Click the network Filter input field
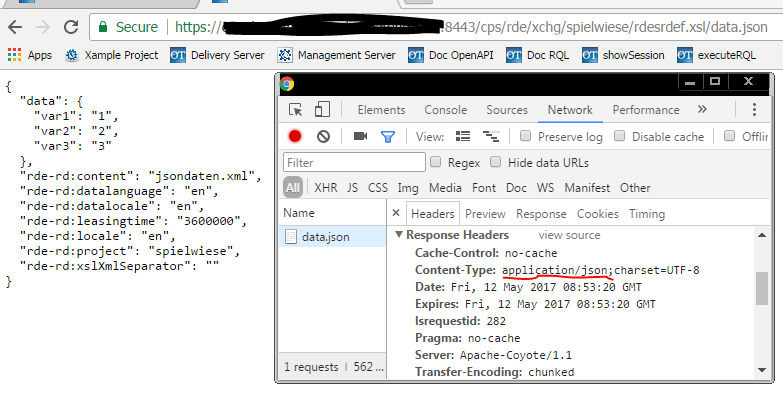Image resolution: width=783 pixels, height=393 pixels. (x=354, y=163)
